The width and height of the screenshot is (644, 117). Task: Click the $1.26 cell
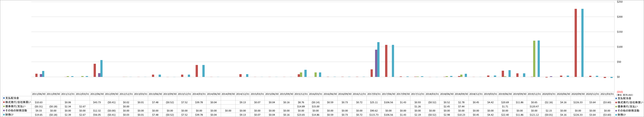click(418, 107)
